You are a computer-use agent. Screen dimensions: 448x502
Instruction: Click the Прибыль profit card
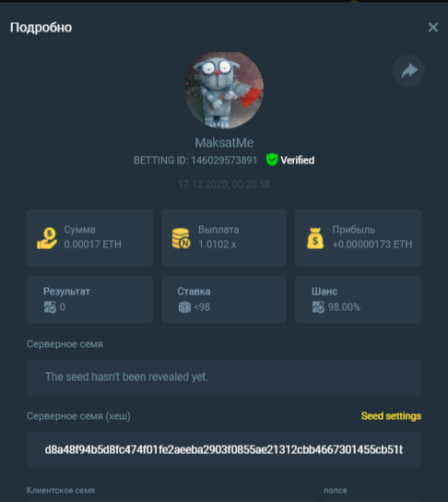359,238
